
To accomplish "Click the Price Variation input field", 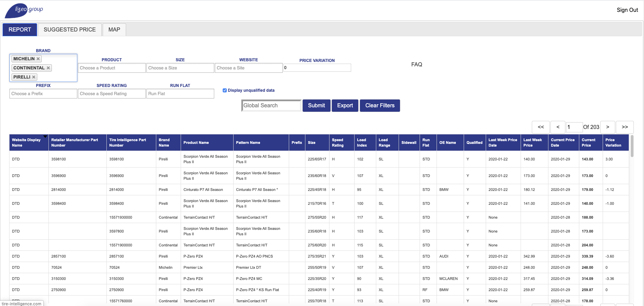I will coord(317,68).
